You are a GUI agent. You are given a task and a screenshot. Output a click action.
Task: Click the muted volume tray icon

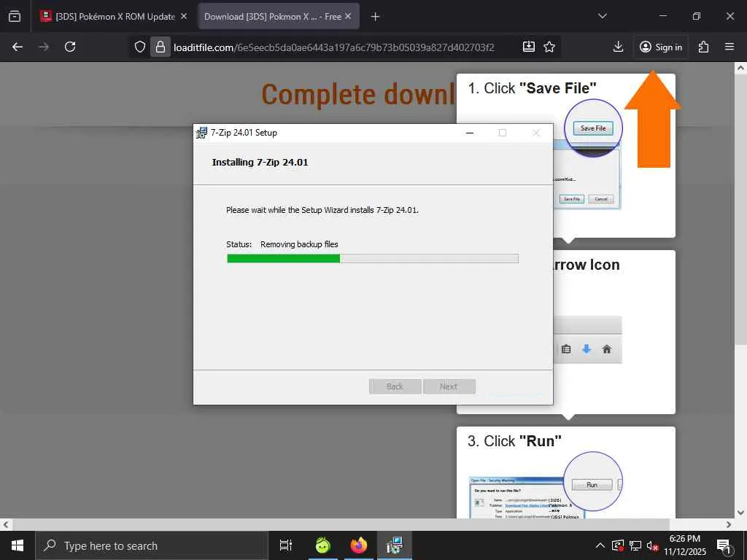[652, 545]
